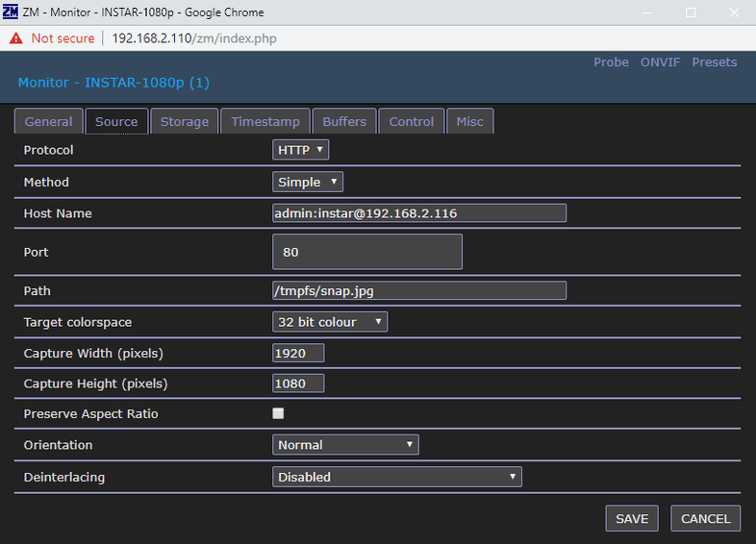
Task: Click the Presets link
Action: [715, 62]
